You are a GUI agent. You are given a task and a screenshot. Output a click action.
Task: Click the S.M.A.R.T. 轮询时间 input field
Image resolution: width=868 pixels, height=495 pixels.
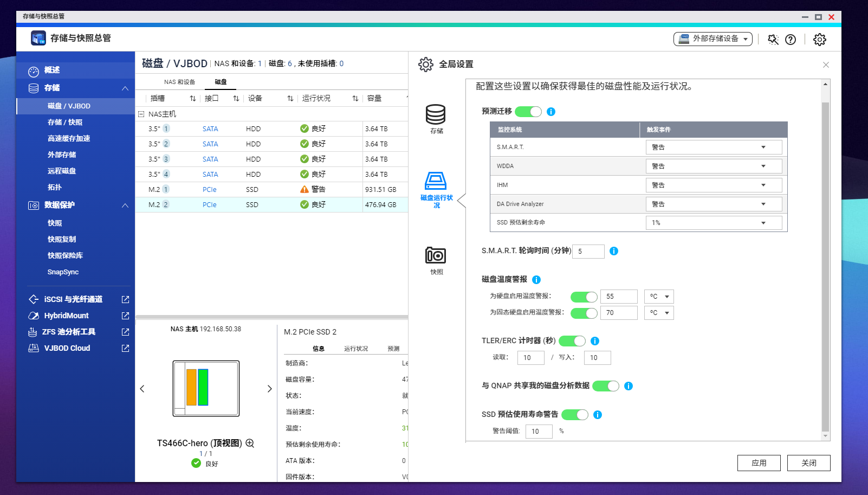[588, 252]
